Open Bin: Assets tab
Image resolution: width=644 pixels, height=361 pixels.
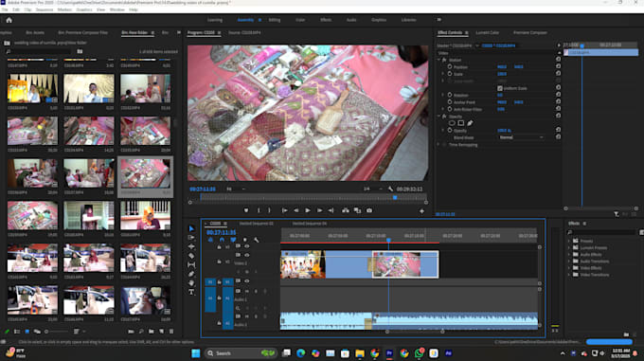click(x=35, y=32)
